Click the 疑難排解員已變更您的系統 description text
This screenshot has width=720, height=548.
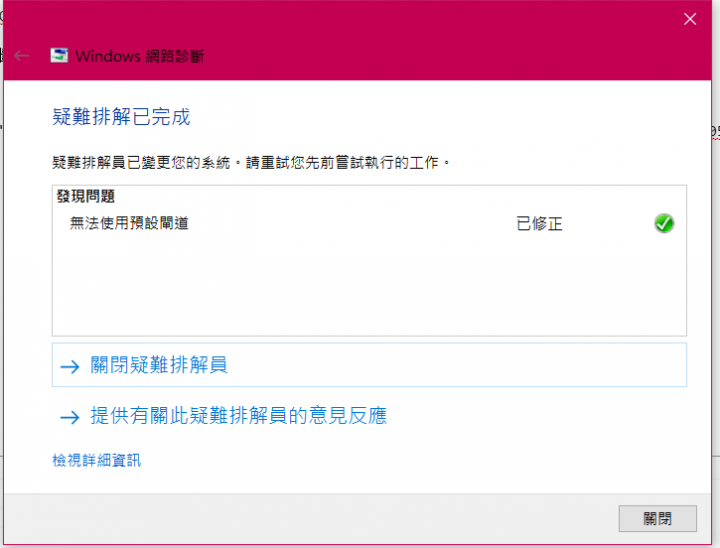[x=251, y=162]
